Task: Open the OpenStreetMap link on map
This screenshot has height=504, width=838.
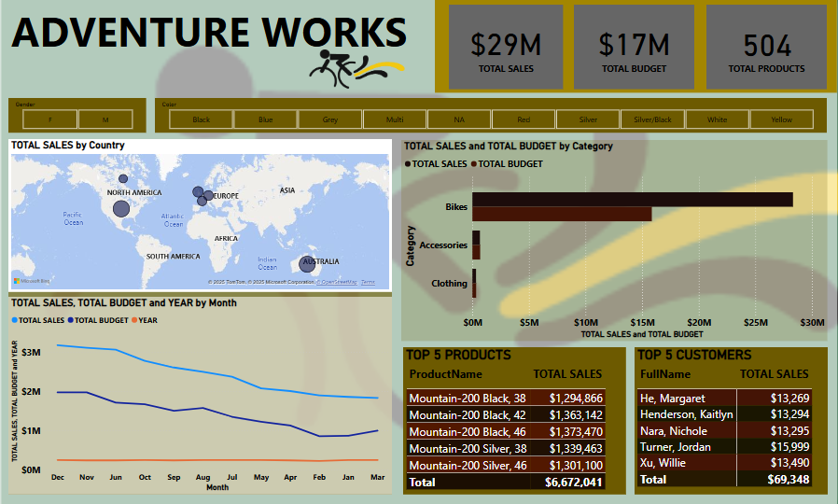Action: [337, 282]
